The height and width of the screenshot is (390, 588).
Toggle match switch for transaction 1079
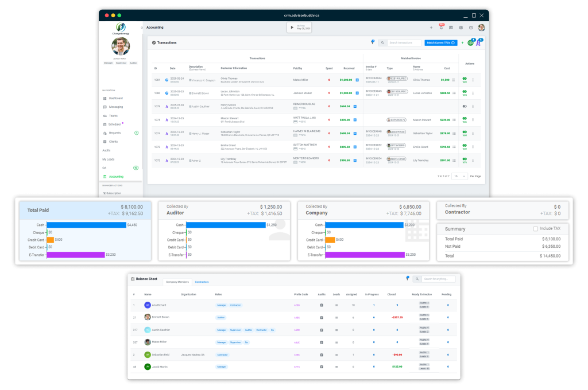(x=465, y=106)
